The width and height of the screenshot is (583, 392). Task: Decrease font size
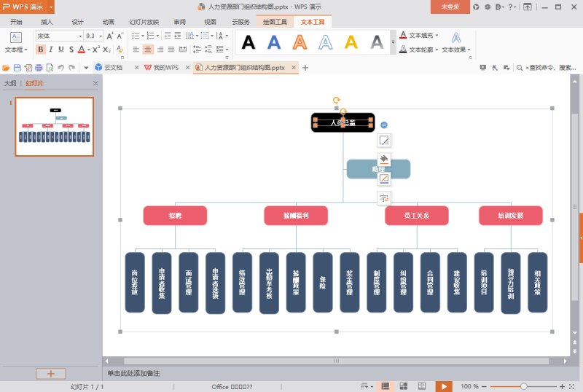click(120, 36)
